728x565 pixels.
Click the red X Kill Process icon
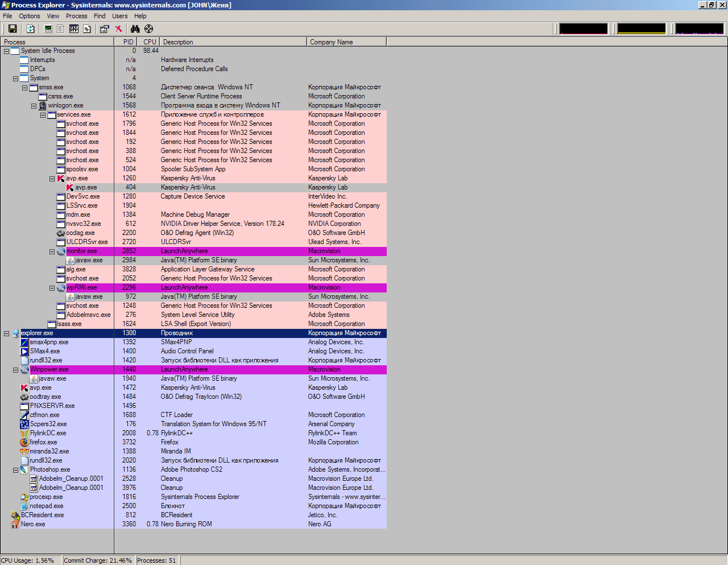118,29
